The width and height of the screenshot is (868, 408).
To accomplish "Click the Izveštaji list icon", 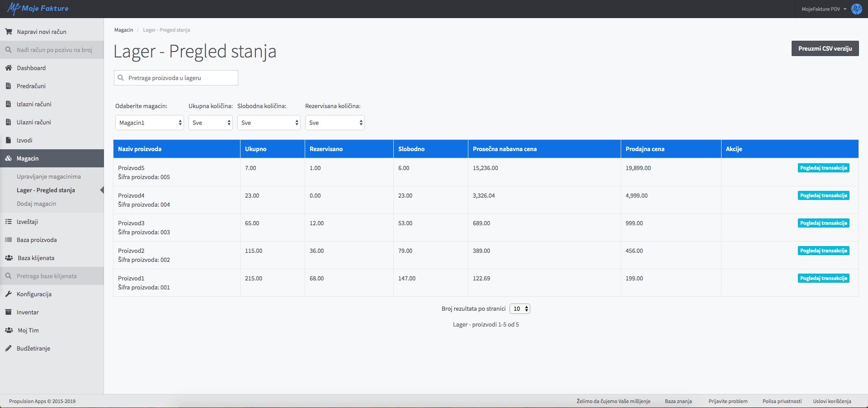I will pos(8,222).
